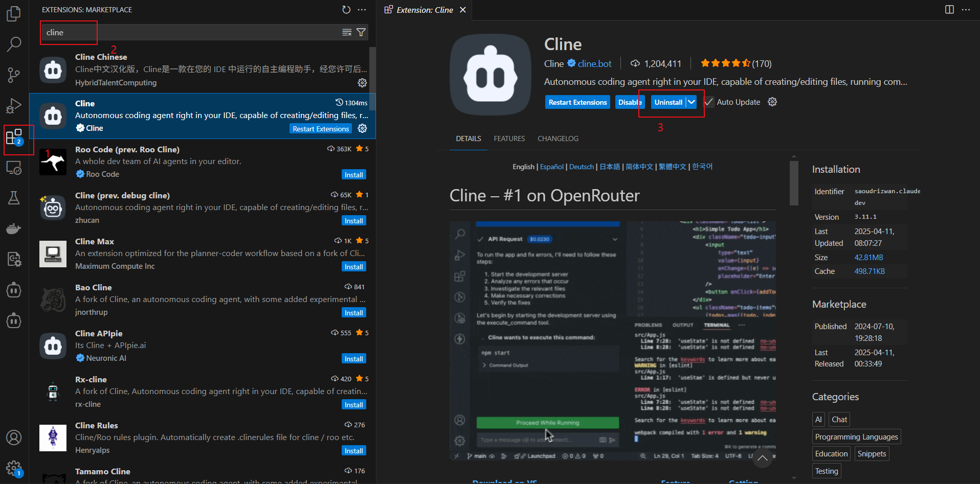
Task: Open the Accounts icon in activity bar
Action: (x=14, y=437)
